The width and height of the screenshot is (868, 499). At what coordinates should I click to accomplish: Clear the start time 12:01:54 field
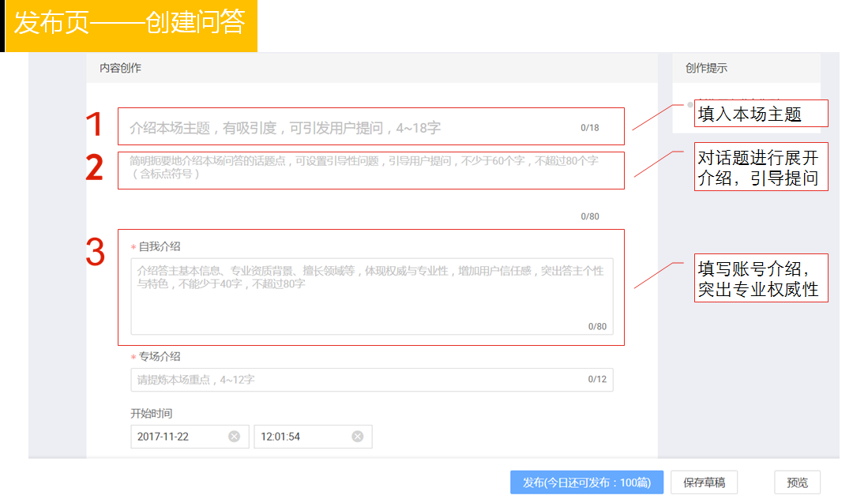point(358,437)
